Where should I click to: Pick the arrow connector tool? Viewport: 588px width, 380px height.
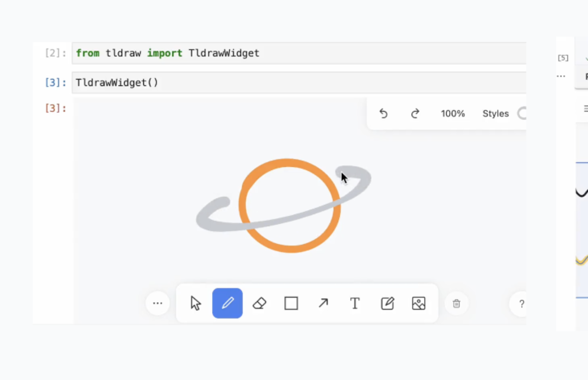(323, 303)
